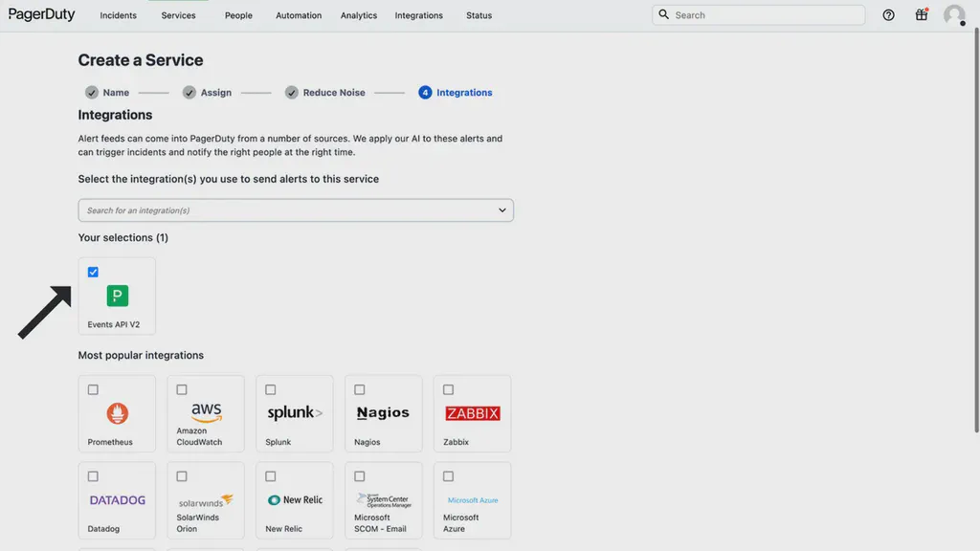
Task: Uncheck the Events API V2 selection
Action: click(93, 272)
